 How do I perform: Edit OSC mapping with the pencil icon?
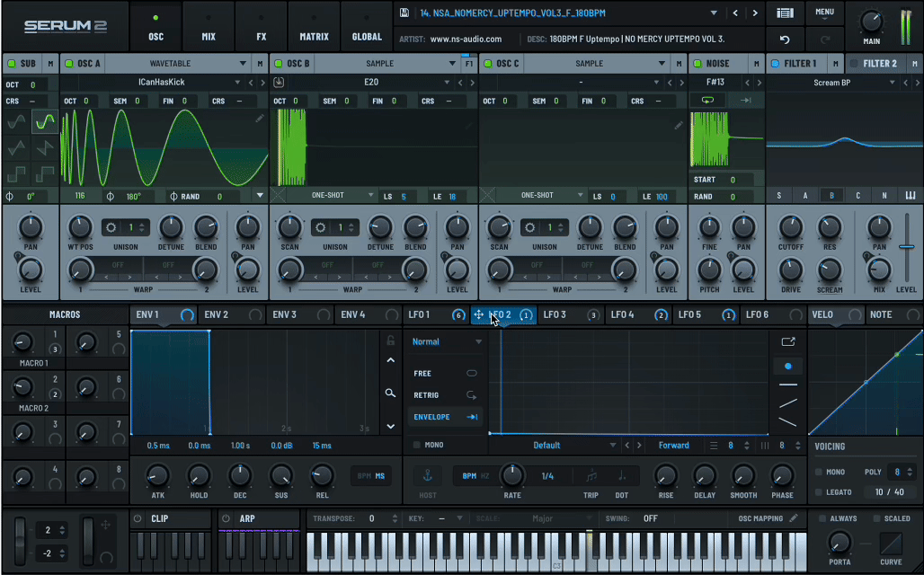click(794, 517)
